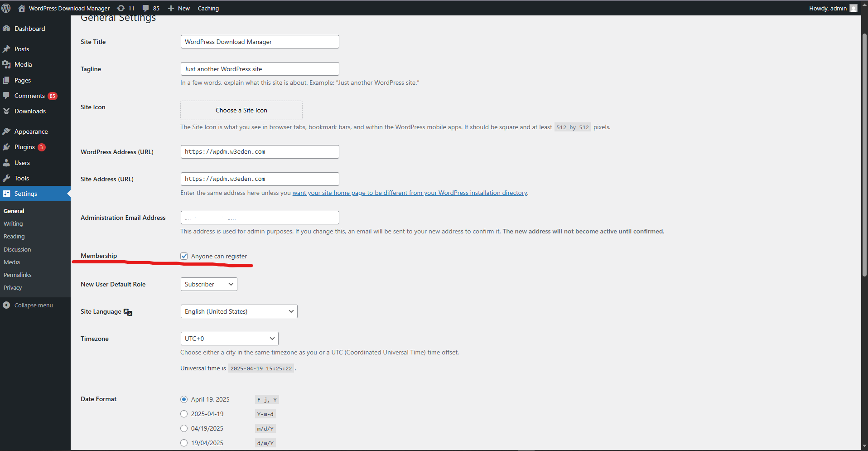The width and height of the screenshot is (868, 451).
Task: Click the WordPress Address URL field
Action: (x=260, y=152)
